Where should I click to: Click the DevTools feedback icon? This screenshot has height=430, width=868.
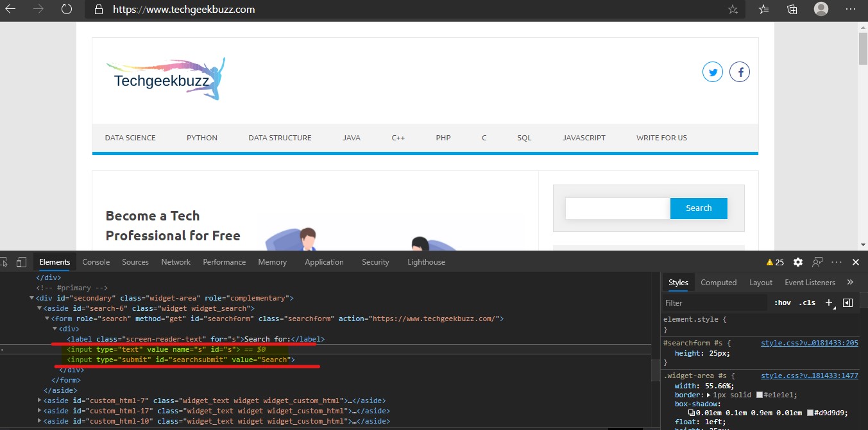coord(817,262)
